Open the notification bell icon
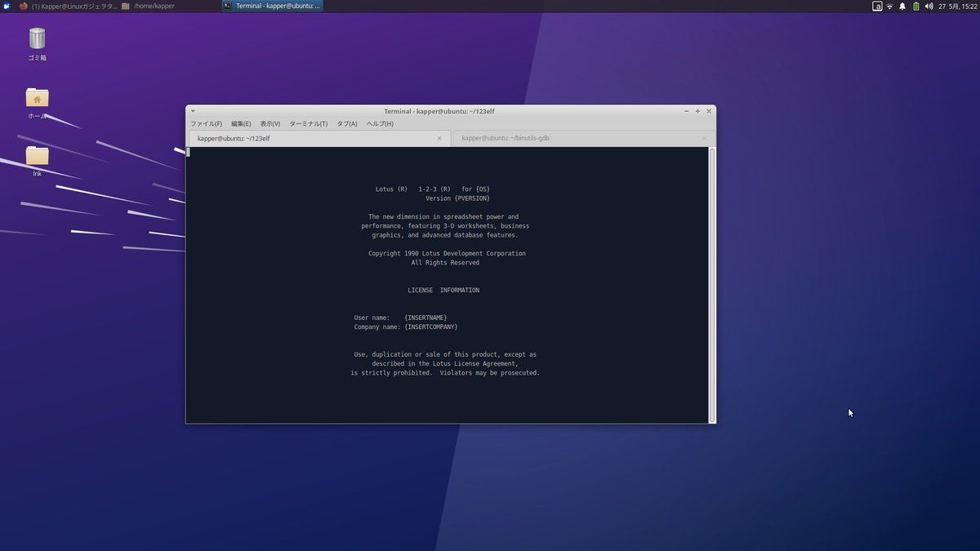The width and height of the screenshot is (980, 551). click(x=902, y=6)
